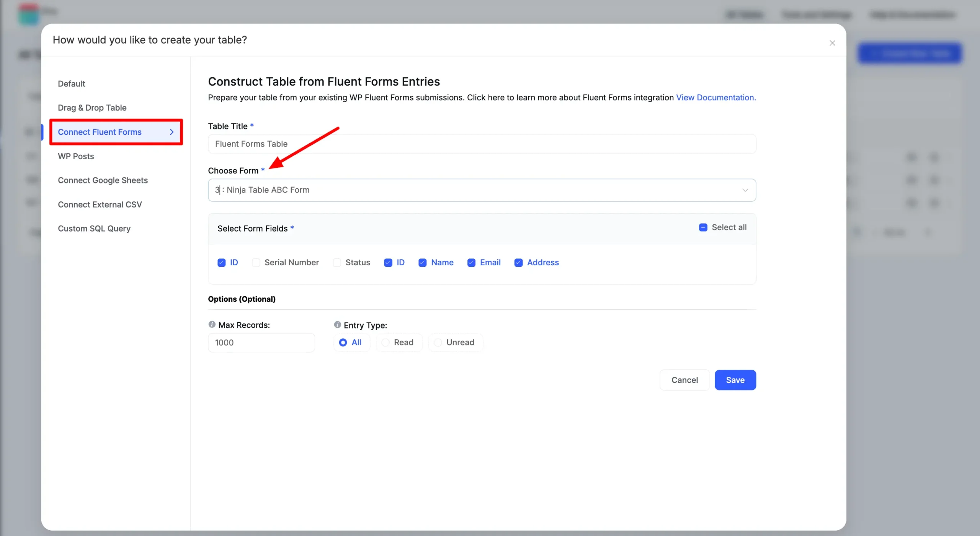980x536 pixels.
Task: Open View Documentation link
Action: 716,98
